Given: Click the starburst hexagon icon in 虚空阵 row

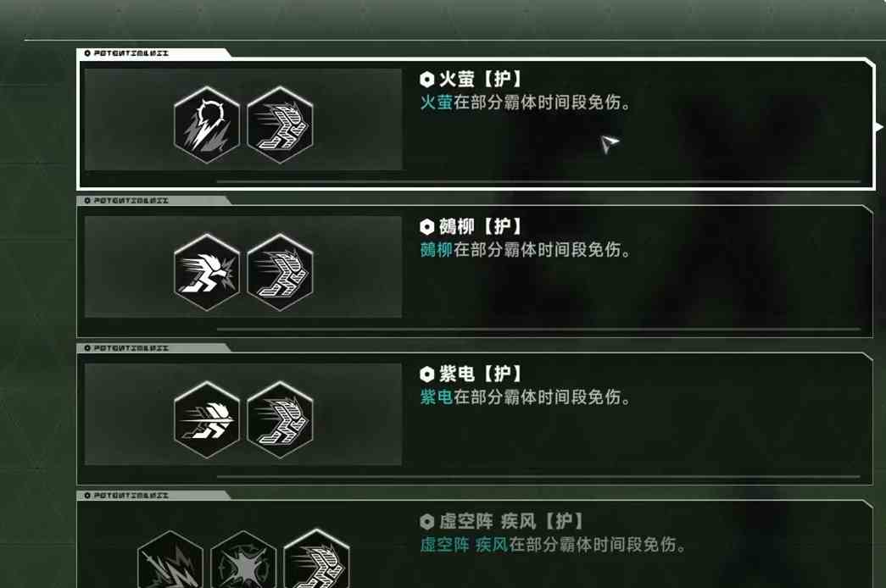Looking at the screenshot, I should click(243, 560).
